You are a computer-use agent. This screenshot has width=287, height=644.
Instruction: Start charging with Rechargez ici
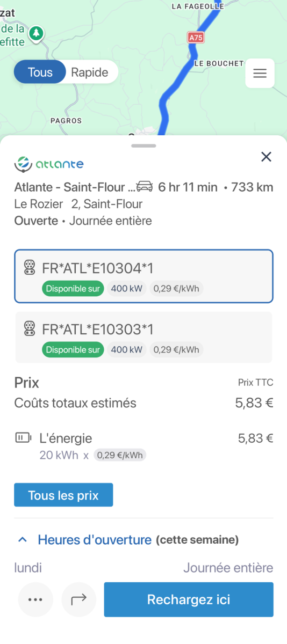[x=189, y=599]
